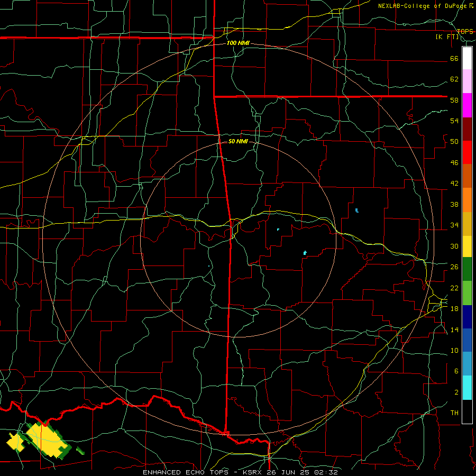The height and width of the screenshot is (476, 476).
Task: Click the blue echo pixel outside 50 NMI ring
Action: click(x=357, y=210)
